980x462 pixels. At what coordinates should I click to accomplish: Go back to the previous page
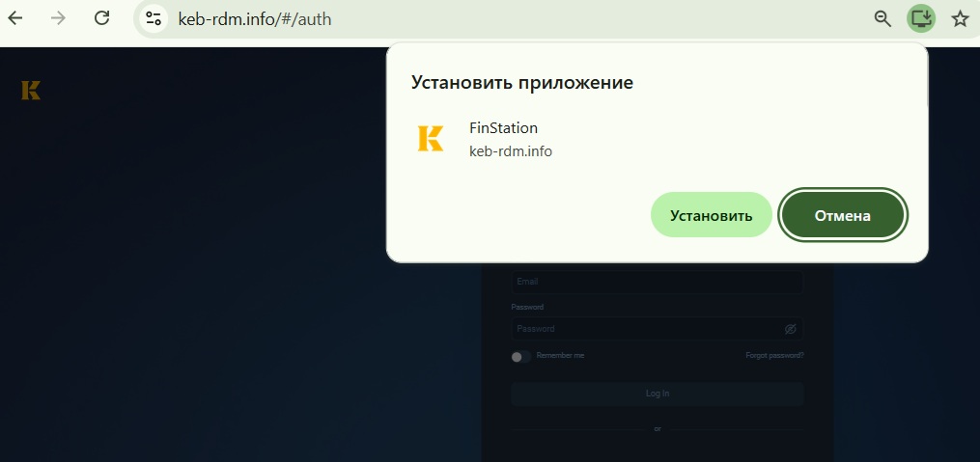15,18
